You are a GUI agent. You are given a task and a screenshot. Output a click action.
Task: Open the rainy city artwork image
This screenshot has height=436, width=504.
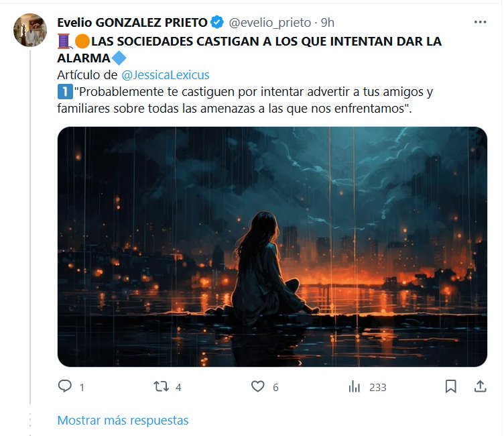(x=272, y=246)
